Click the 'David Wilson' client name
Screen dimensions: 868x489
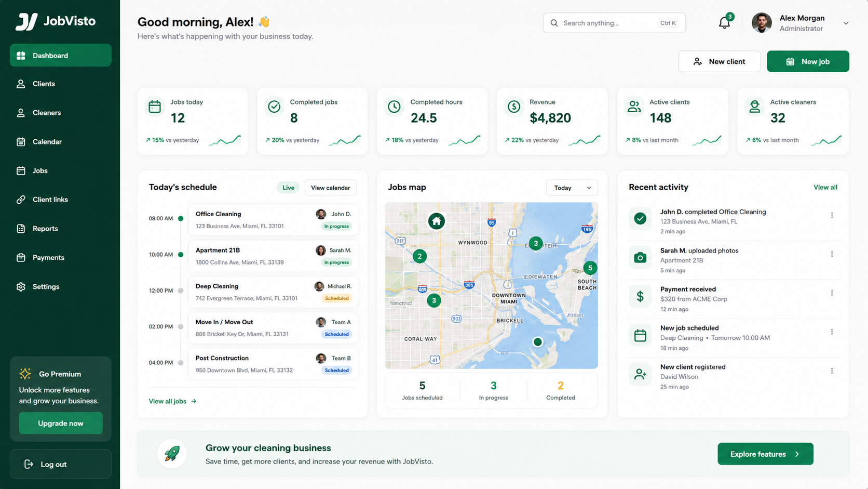coord(679,377)
